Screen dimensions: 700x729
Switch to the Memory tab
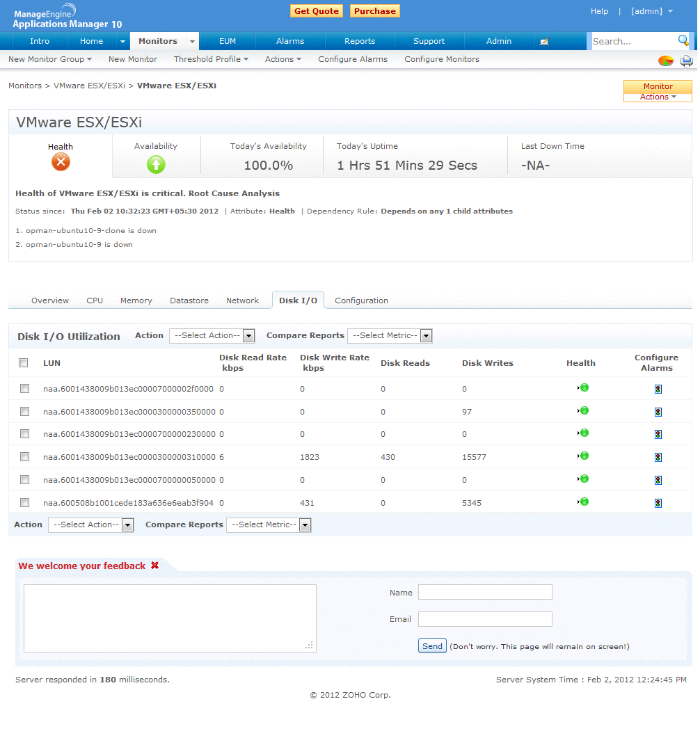click(136, 301)
